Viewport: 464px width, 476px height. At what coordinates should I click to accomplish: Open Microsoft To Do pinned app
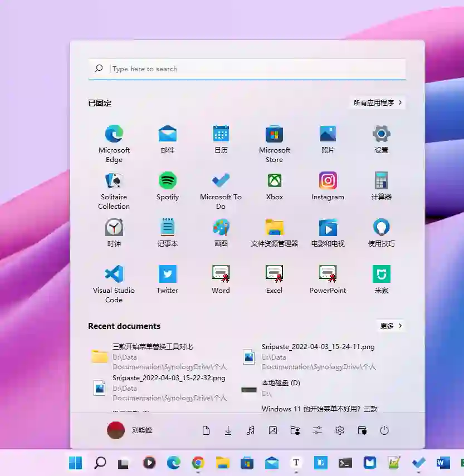point(221,190)
